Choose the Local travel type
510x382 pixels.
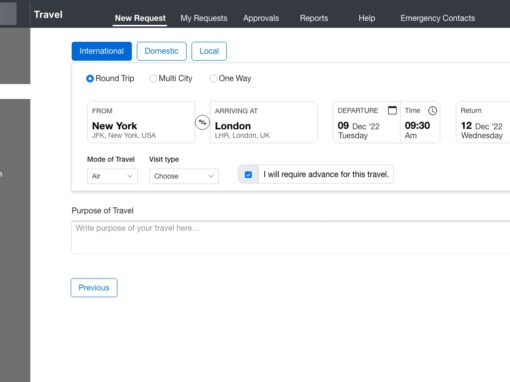209,51
